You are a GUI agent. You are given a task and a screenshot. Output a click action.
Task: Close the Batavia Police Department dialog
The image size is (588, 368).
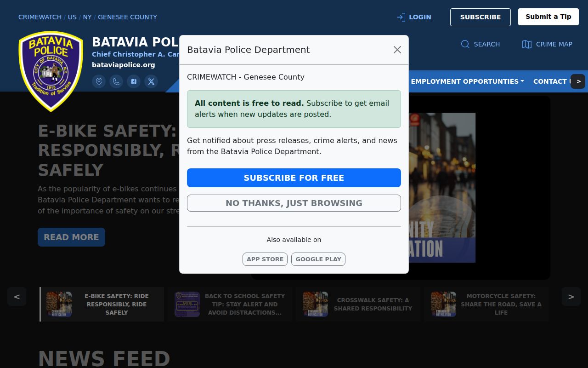(x=397, y=50)
